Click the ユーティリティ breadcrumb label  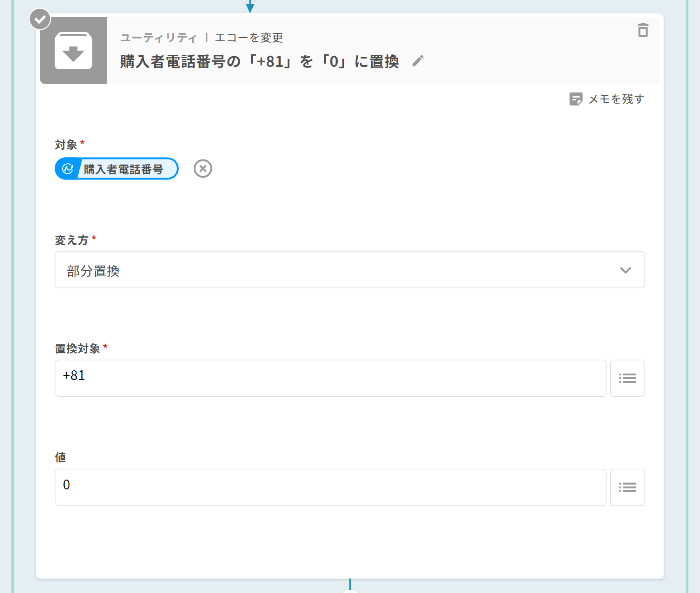(x=158, y=38)
